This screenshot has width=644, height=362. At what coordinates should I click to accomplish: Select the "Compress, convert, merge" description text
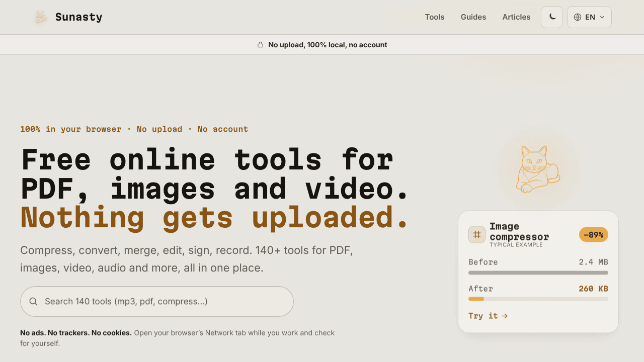[x=187, y=259]
